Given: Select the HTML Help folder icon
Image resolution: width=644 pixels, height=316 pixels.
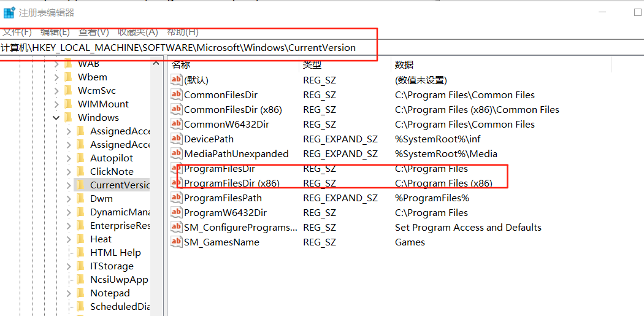Looking at the screenshot, I should pos(81,252).
